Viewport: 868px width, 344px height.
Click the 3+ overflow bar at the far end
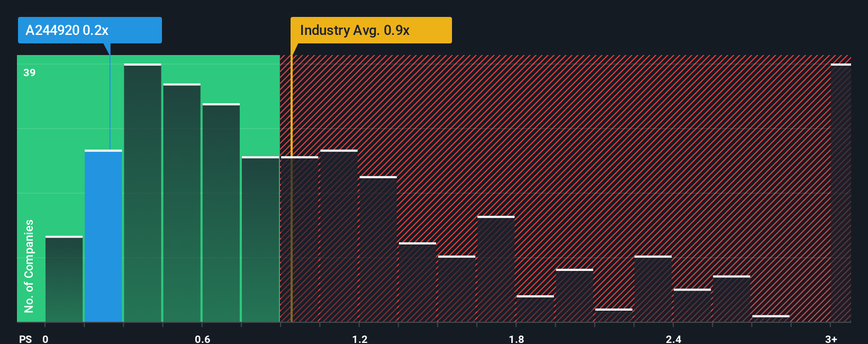pyautogui.click(x=840, y=193)
